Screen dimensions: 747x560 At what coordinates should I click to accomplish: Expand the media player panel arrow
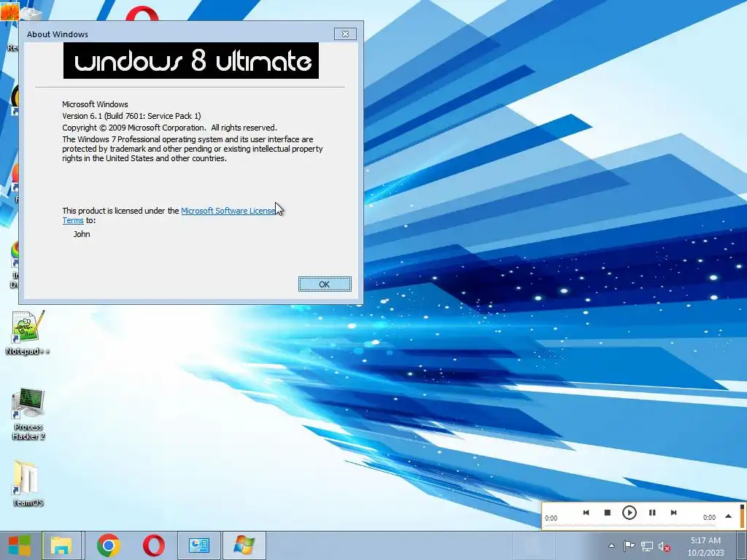pos(729,516)
